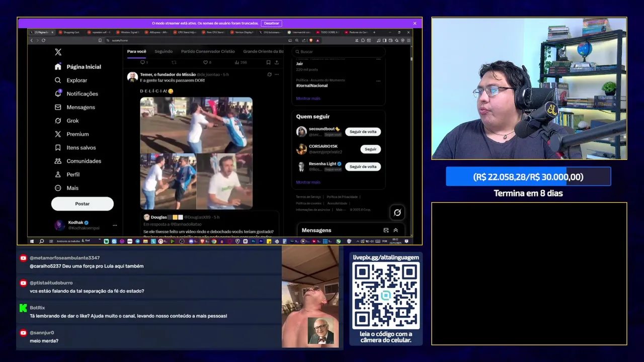Click the Buscar search field
Image resolution: width=644 pixels, height=362 pixels.
click(338, 51)
